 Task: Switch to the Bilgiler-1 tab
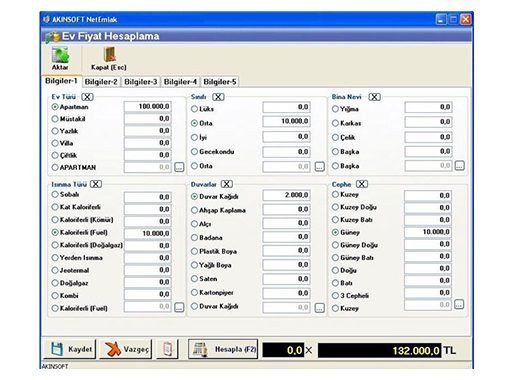tap(61, 81)
